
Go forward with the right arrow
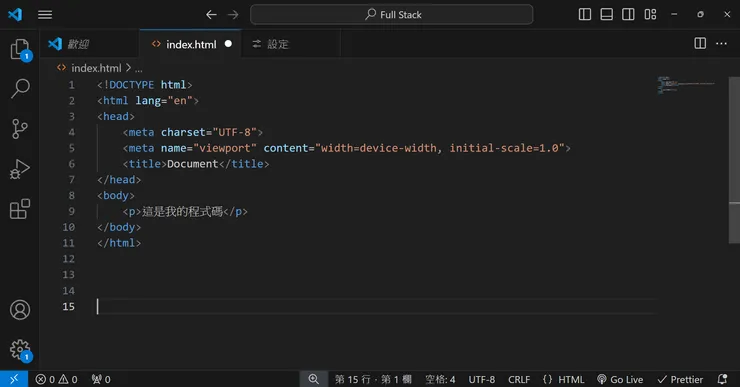pos(233,15)
